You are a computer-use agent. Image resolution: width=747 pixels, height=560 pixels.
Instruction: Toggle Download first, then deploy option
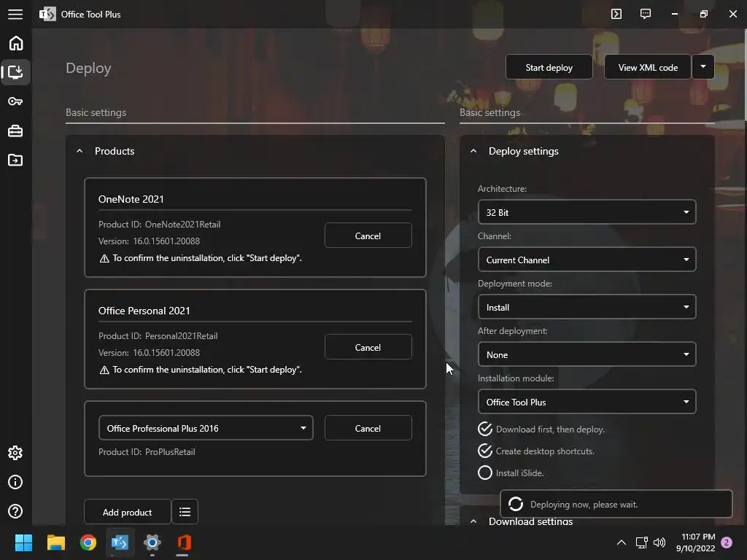click(541, 429)
